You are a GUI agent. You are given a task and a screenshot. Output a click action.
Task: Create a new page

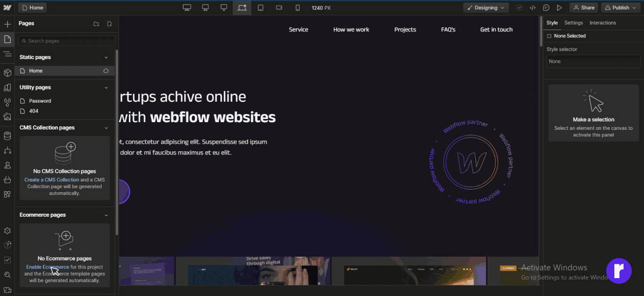pyautogui.click(x=109, y=24)
